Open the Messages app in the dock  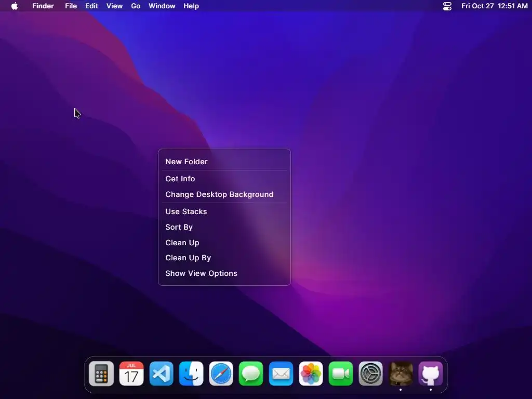pyautogui.click(x=251, y=374)
